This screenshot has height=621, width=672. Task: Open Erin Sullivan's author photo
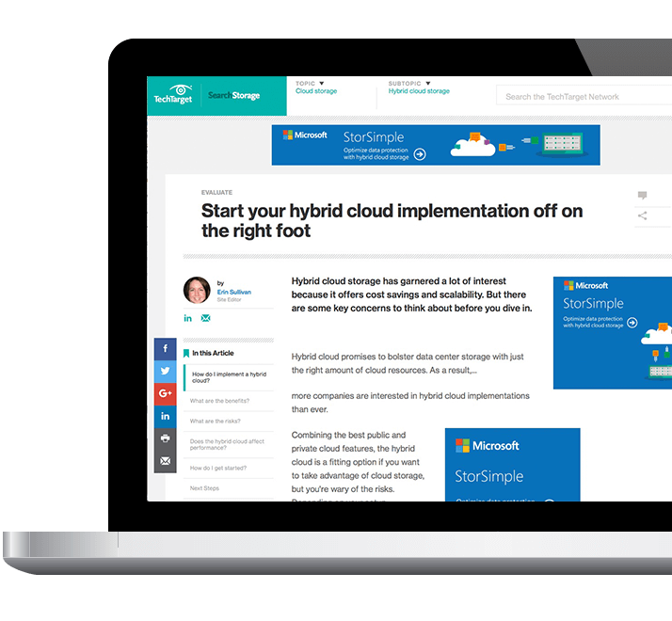click(197, 290)
